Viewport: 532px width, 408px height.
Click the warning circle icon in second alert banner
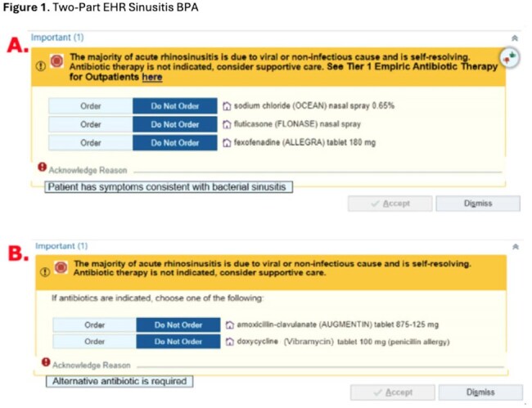pos(45,271)
